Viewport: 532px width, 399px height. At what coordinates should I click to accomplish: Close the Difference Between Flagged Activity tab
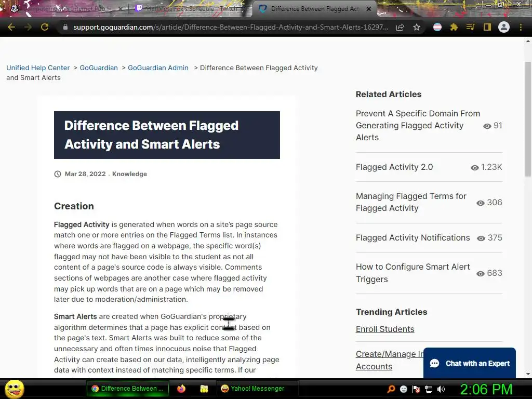(369, 9)
